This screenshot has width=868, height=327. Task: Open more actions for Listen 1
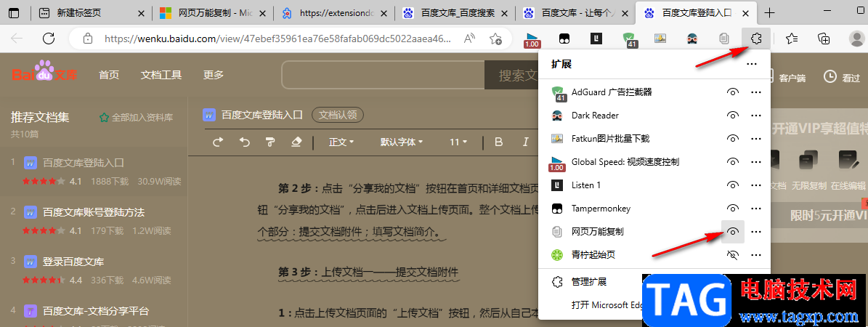756,185
